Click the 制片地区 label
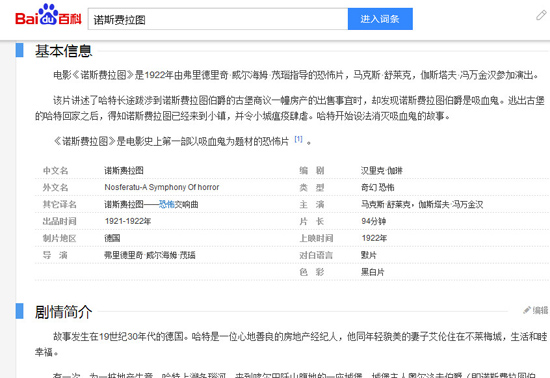 (60, 238)
